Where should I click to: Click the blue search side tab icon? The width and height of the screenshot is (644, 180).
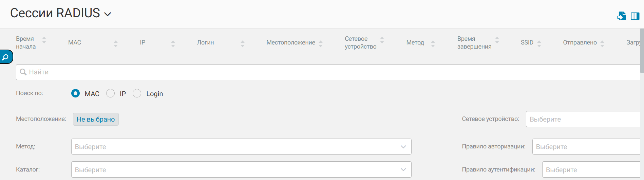pyautogui.click(x=6, y=57)
